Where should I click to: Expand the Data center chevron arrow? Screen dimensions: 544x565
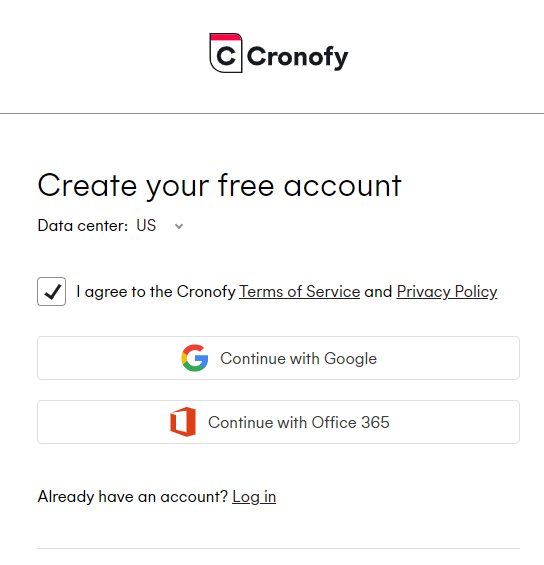[x=179, y=226]
